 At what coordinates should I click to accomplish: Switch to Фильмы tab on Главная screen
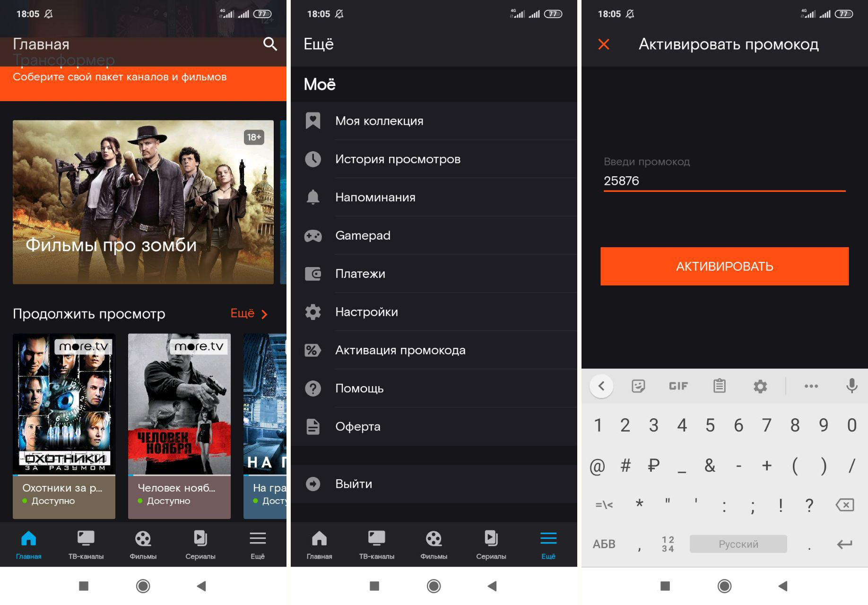coord(143,545)
